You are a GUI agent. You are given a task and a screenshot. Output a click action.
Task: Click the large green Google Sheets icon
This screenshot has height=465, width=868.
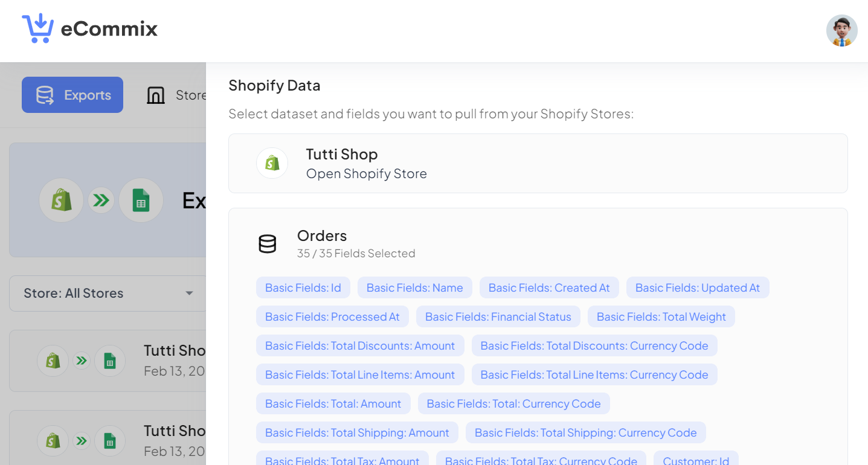pos(141,200)
